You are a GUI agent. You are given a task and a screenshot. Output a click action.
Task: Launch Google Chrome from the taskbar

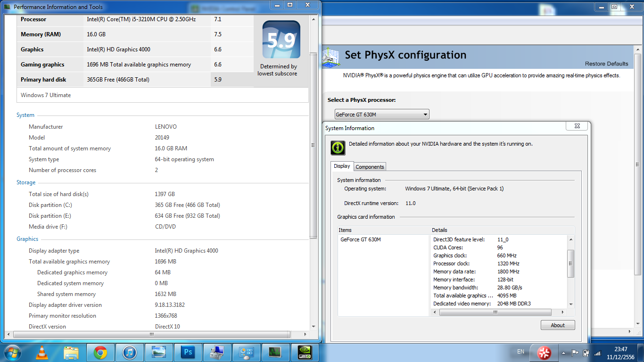(100, 353)
